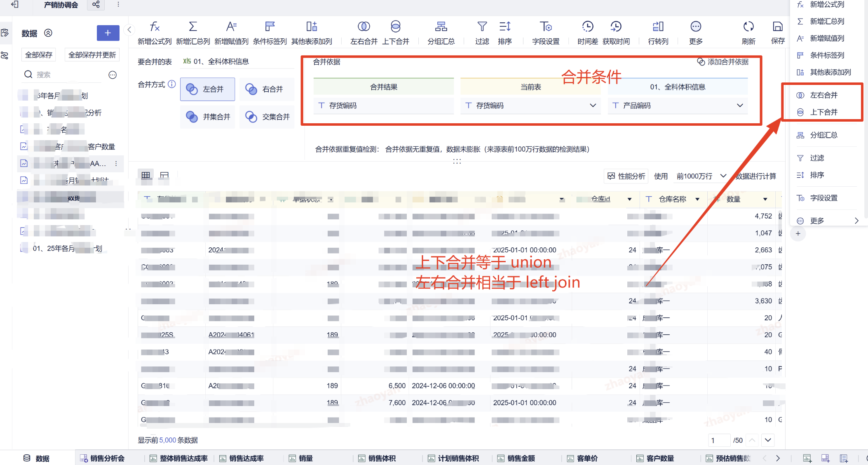
Task: Collapse the 数据 panel with the double-chevron icon
Action: (x=48, y=33)
